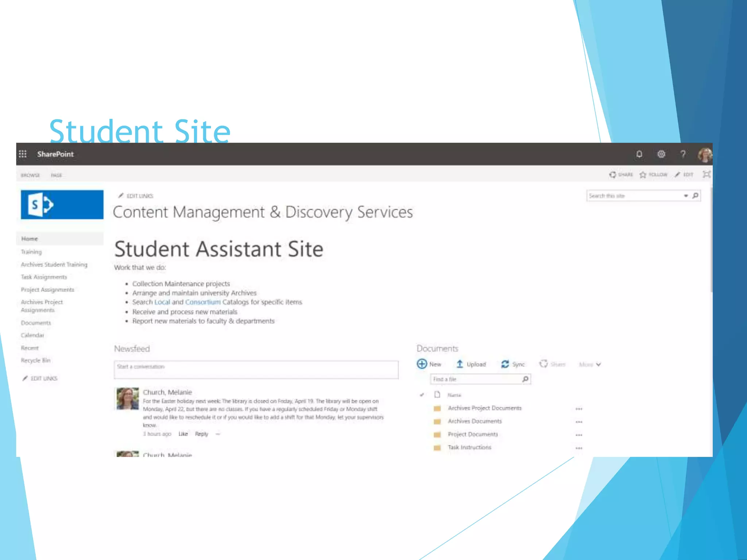
Task: Click the SharePoint site logo
Action: tap(62, 205)
